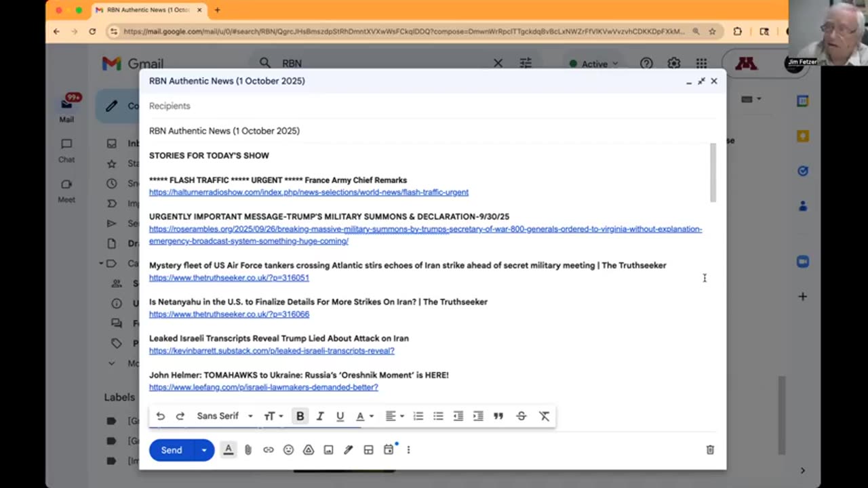Toggle quote block formatting

tap(498, 416)
